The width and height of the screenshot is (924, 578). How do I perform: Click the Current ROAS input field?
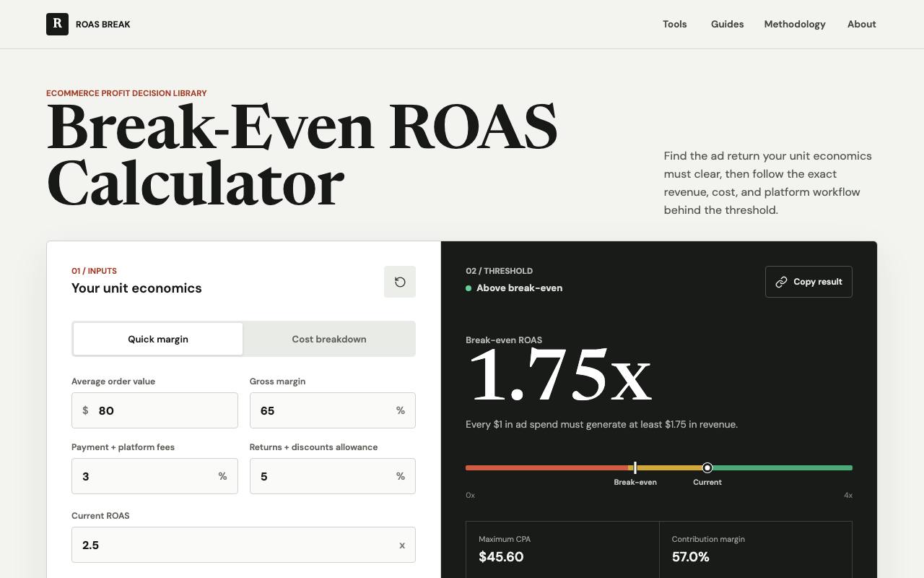click(243, 545)
